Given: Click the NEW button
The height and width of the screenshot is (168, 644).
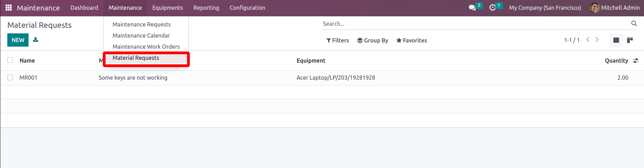Looking at the screenshot, I should point(18,40).
